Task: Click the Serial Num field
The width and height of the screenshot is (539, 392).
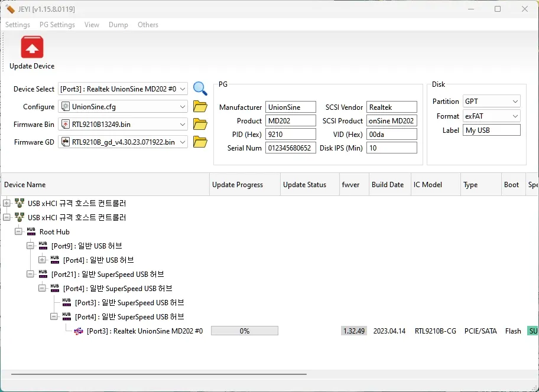Action: point(290,148)
